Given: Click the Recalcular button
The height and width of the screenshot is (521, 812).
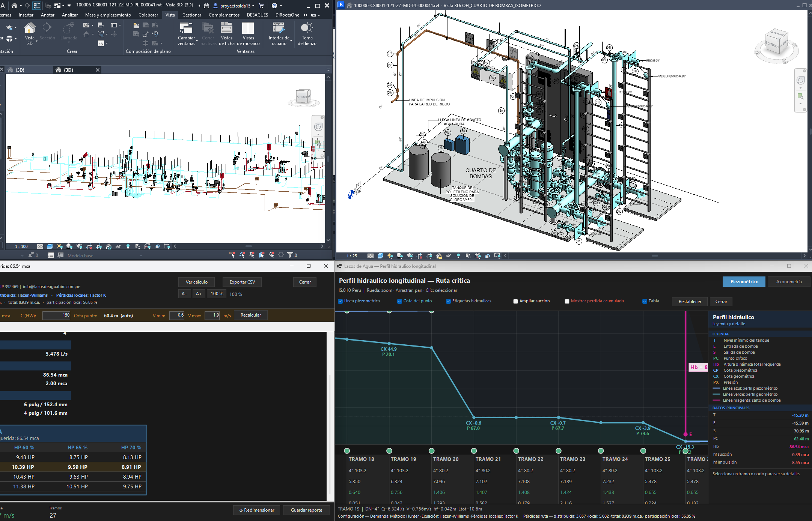Looking at the screenshot, I should tap(251, 315).
